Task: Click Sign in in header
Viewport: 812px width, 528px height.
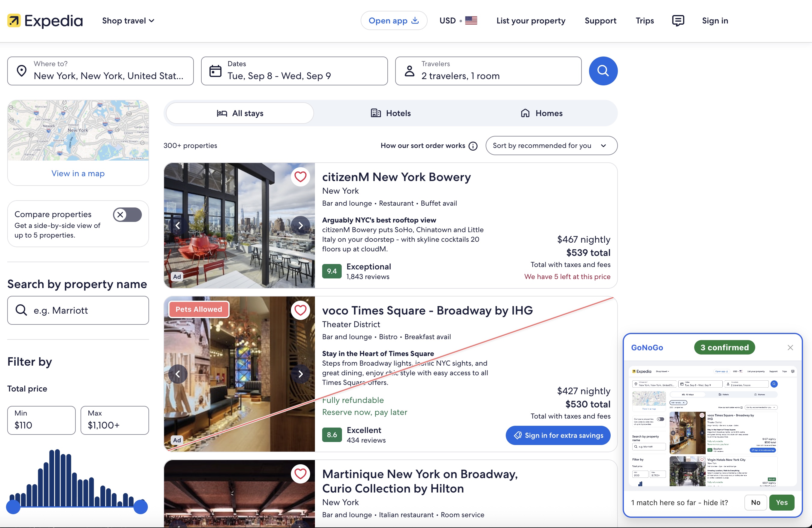Action: 715,20
